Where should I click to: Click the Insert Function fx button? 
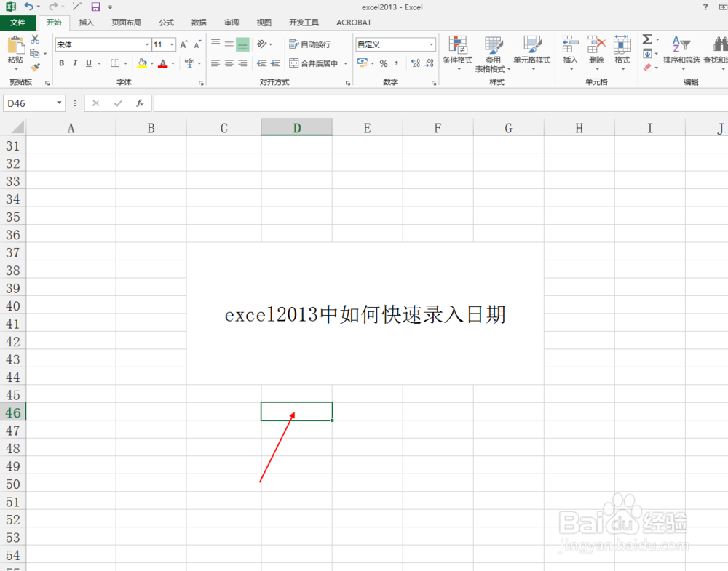(140, 103)
